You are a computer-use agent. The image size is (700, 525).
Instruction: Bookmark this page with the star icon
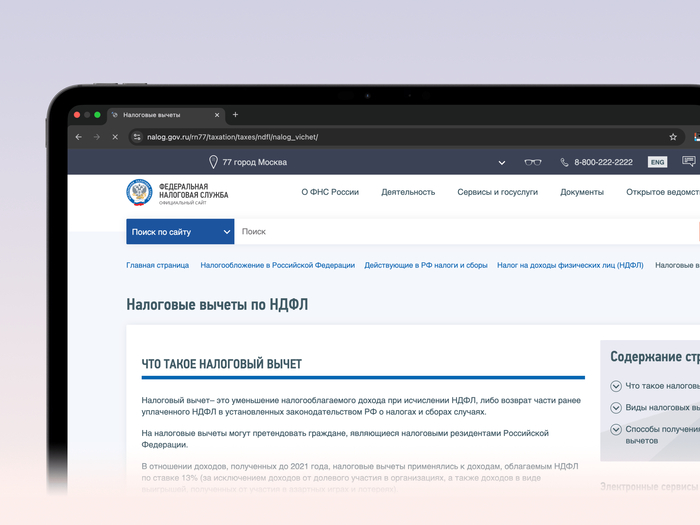tap(673, 137)
